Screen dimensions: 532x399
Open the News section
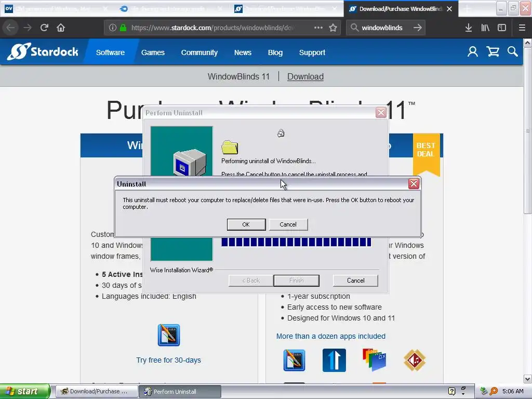pyautogui.click(x=243, y=52)
